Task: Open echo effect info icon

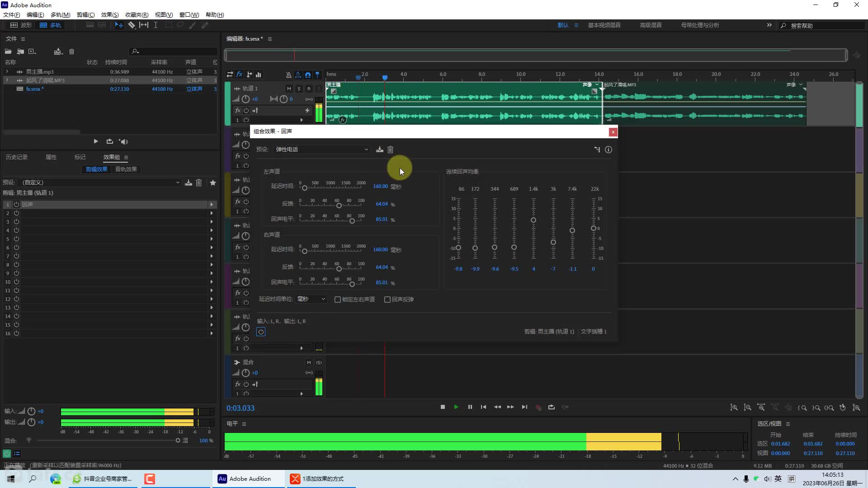Action: point(609,150)
